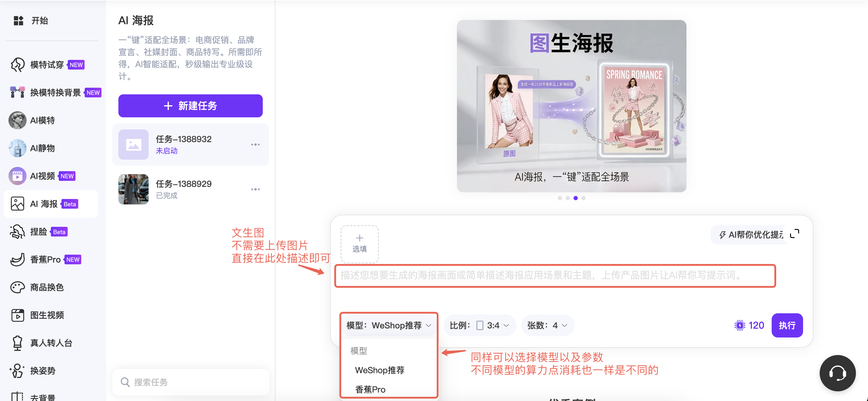The height and width of the screenshot is (401, 868).
Task: Expand the prompt box with the fullscreen icon
Action: tap(794, 233)
